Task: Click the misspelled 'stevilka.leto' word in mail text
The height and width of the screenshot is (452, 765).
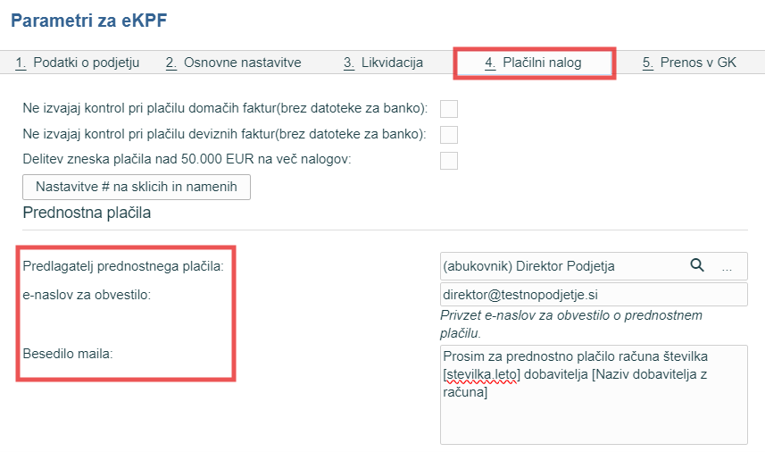Action: (x=482, y=374)
